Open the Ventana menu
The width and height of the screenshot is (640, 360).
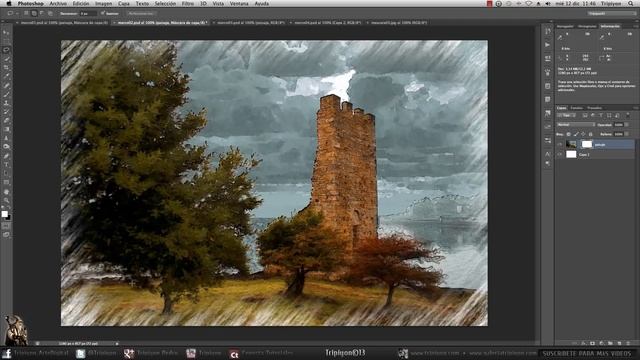239,3
